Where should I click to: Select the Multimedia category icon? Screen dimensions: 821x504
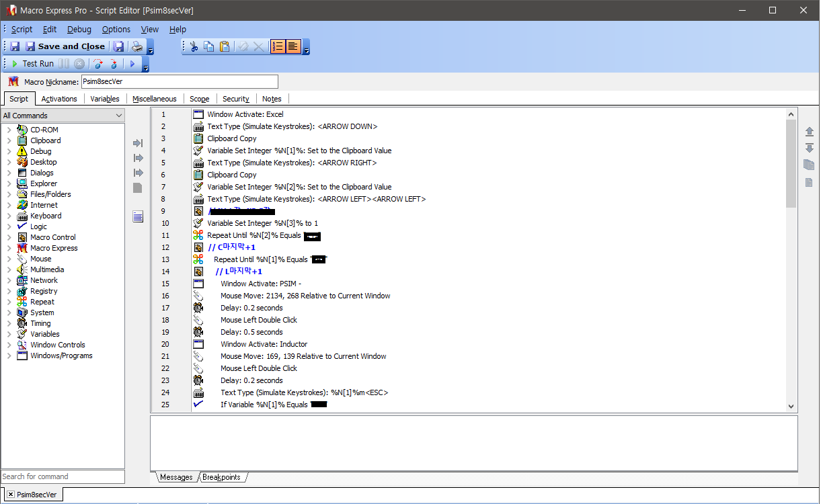coord(22,269)
